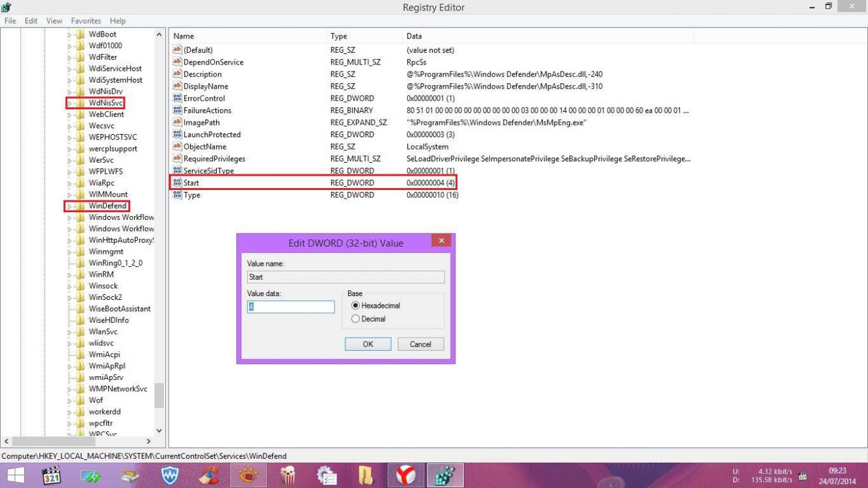The image size is (868, 488).
Task: Click the WinDefend folder icon in tree
Action: coord(81,206)
